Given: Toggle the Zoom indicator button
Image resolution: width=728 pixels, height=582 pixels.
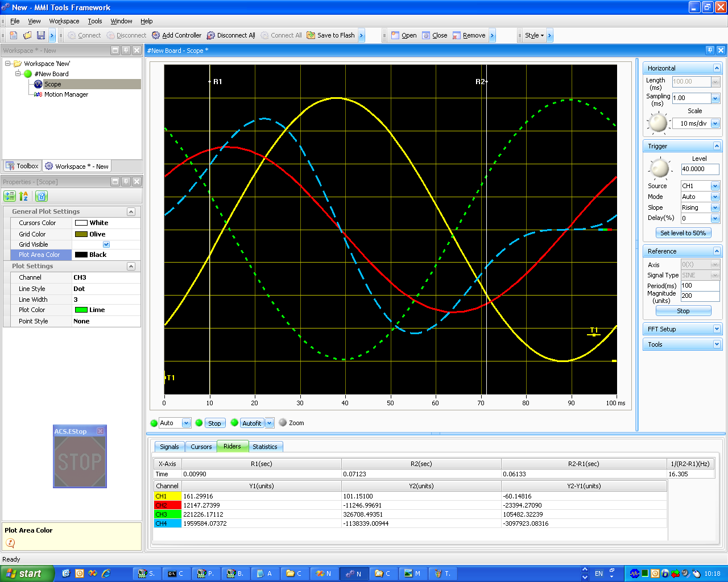Looking at the screenshot, I should (x=283, y=423).
